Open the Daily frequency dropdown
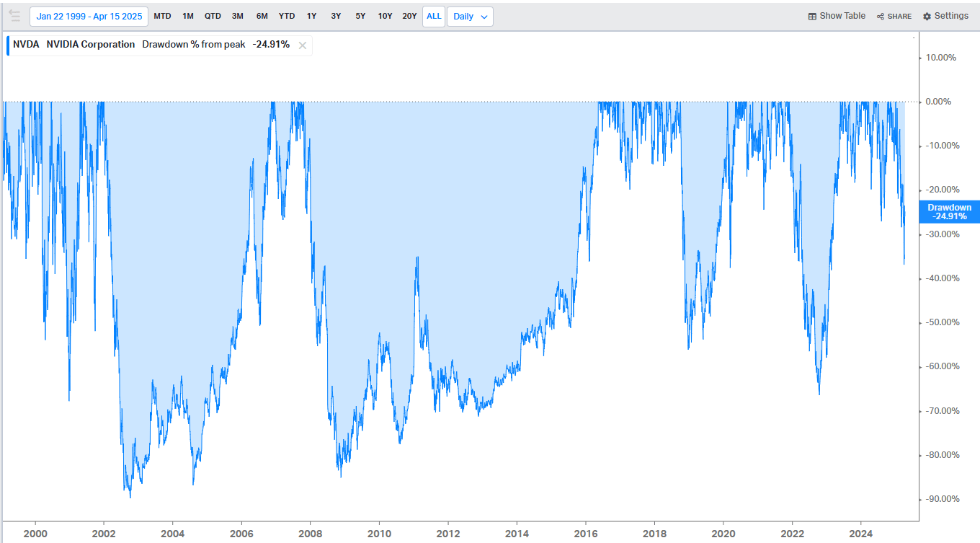This screenshot has width=980, height=543. tap(470, 16)
